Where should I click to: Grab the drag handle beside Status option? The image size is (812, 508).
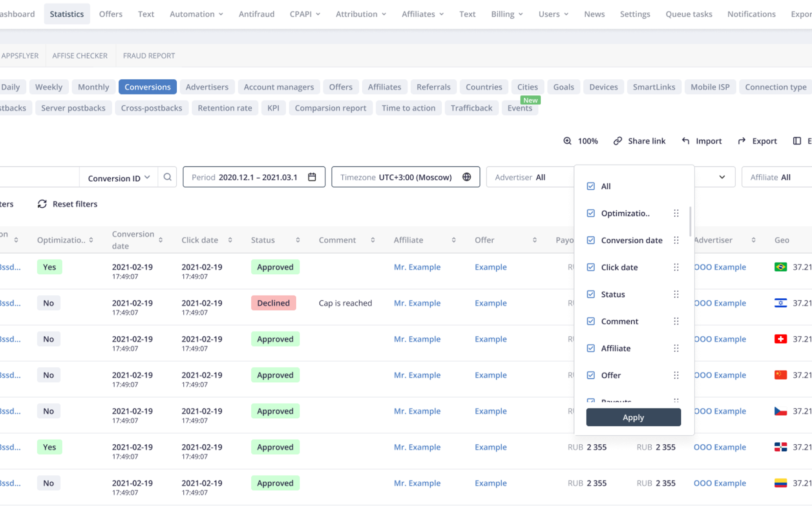676,294
